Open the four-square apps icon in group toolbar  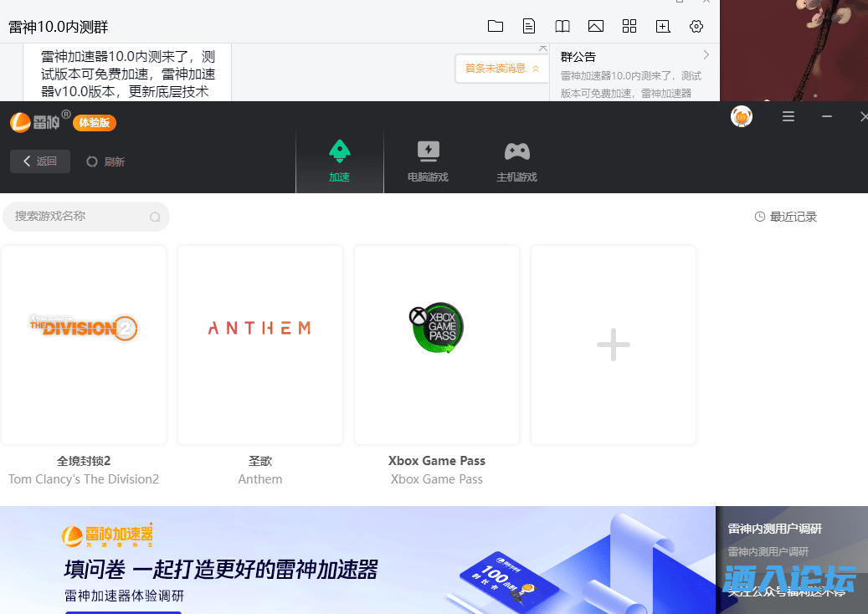point(629,26)
